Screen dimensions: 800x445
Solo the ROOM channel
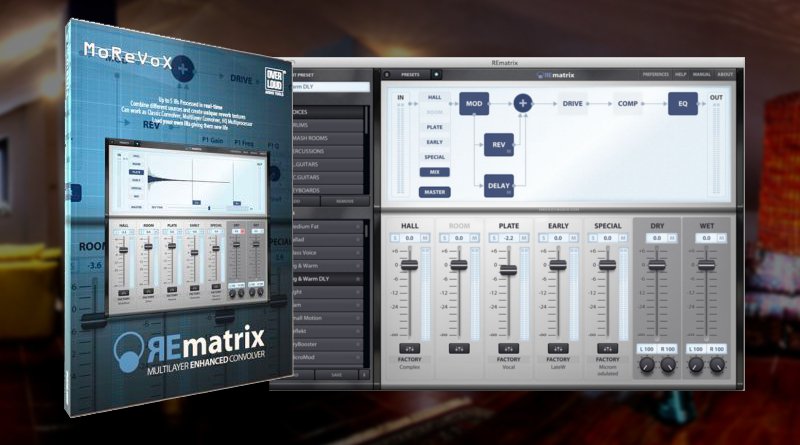(444, 238)
